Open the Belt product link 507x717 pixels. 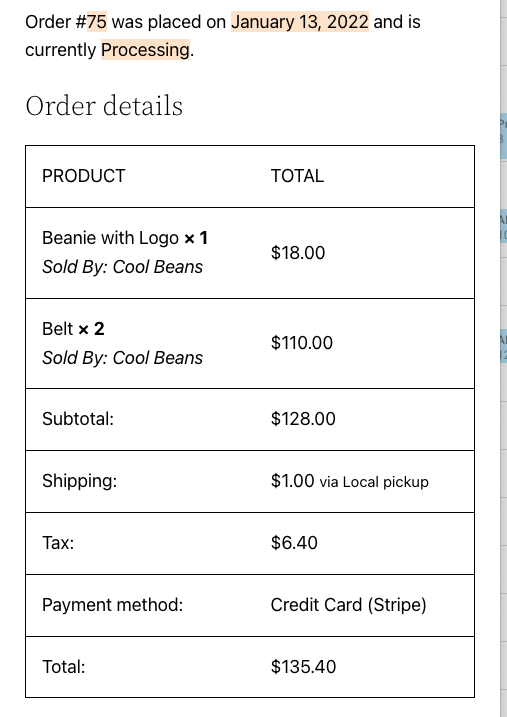(58, 329)
